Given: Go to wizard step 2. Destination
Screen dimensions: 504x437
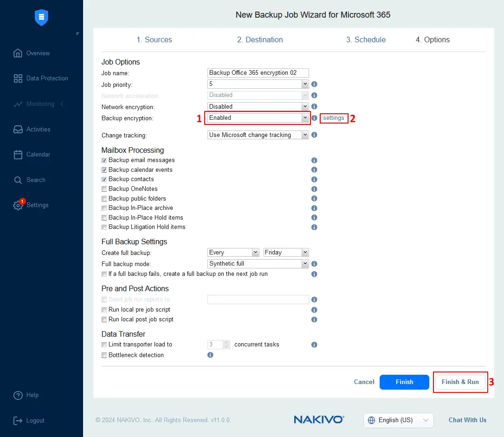Looking at the screenshot, I should point(260,39).
